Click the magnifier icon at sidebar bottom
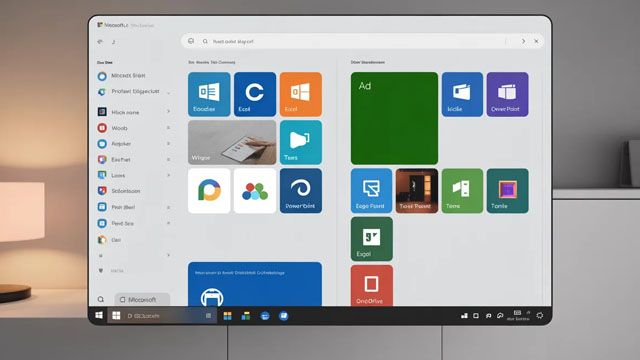This screenshot has width=640, height=360. [101, 299]
